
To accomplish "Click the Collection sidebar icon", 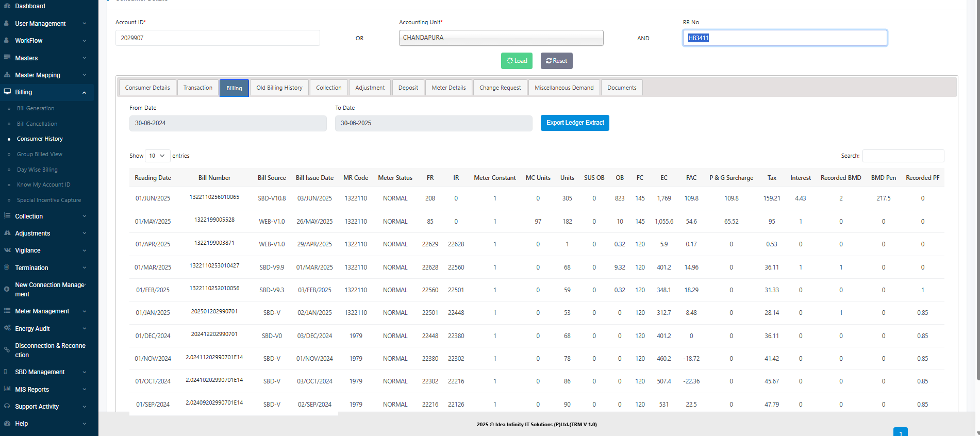I will [x=7, y=216].
